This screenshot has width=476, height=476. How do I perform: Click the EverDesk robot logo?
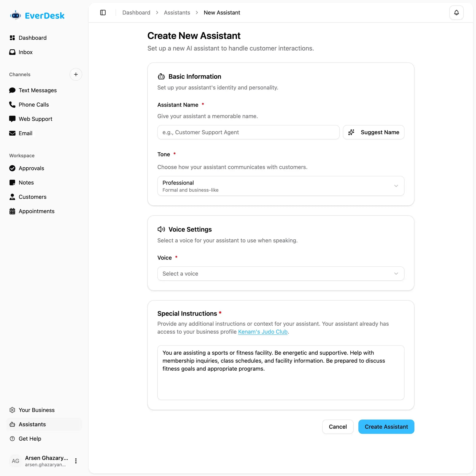(x=15, y=16)
